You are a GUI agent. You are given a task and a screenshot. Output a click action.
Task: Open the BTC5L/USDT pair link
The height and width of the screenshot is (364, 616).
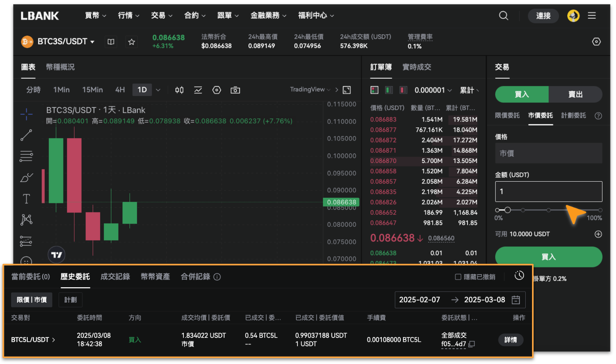(33, 340)
